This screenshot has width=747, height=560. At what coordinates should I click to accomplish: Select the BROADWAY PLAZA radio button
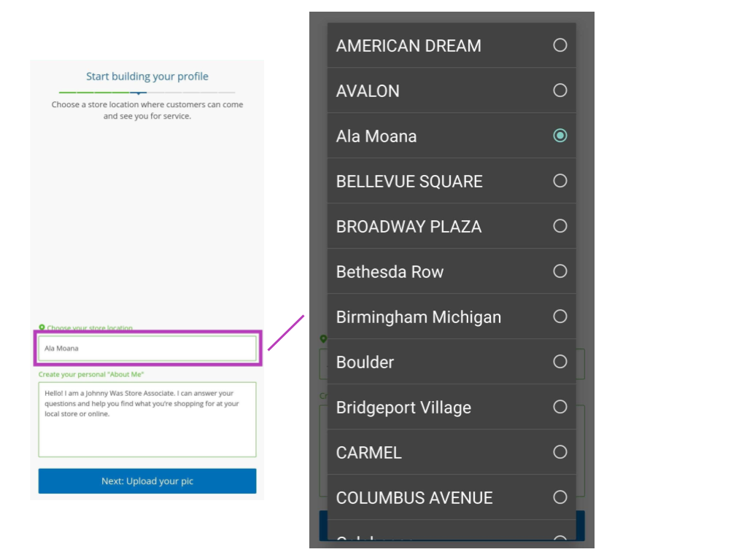(x=560, y=226)
